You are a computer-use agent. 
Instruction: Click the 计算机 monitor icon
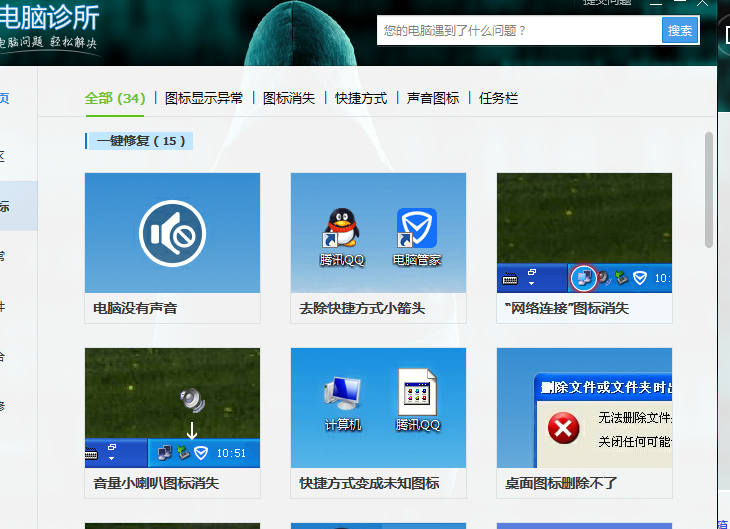pos(343,391)
